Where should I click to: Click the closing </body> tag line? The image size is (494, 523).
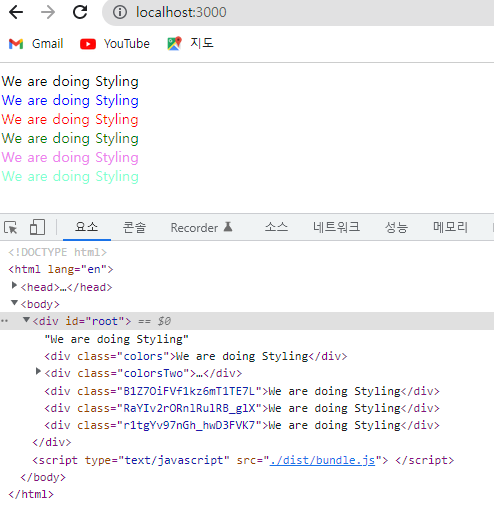(43, 477)
